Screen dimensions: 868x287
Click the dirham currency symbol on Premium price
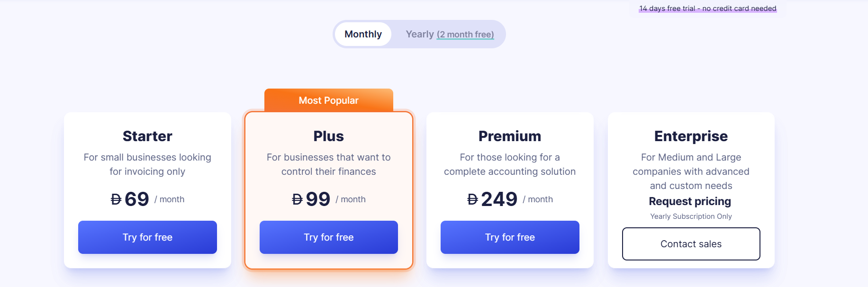[472, 199]
